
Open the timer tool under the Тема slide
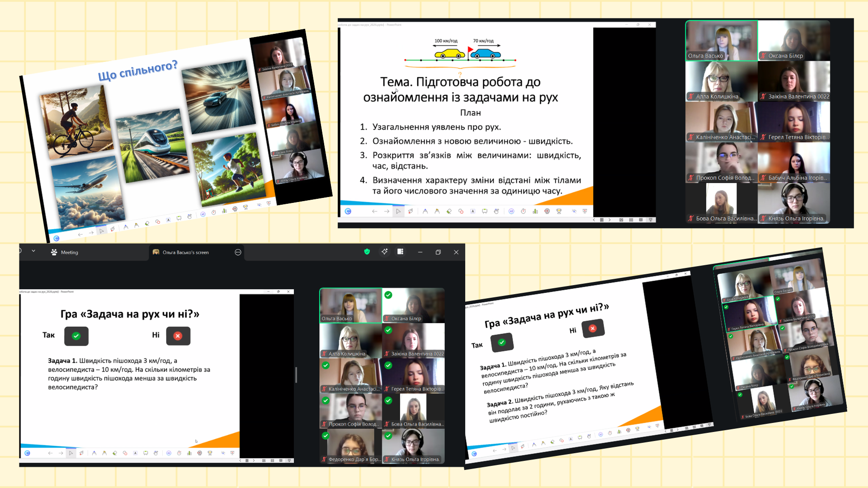point(523,211)
